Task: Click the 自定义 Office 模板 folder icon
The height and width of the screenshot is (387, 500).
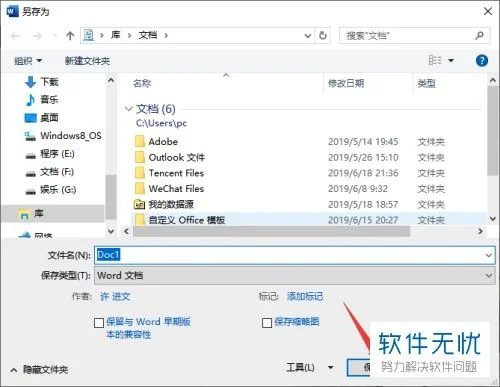Action: [x=140, y=220]
